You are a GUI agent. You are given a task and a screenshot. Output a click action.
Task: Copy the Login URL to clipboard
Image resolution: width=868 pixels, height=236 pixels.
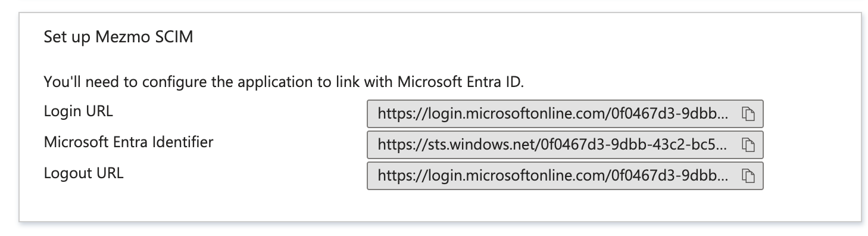[748, 114]
